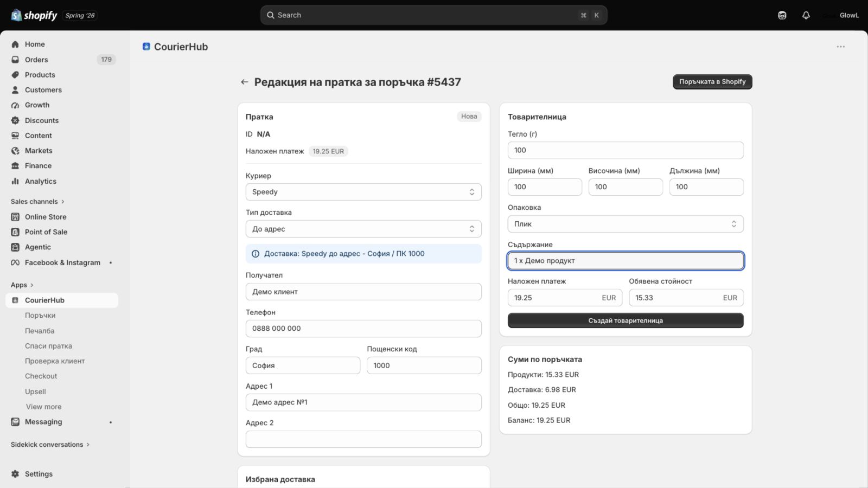Click the Agentic channel icon
The width and height of the screenshot is (868, 488).
[15, 247]
